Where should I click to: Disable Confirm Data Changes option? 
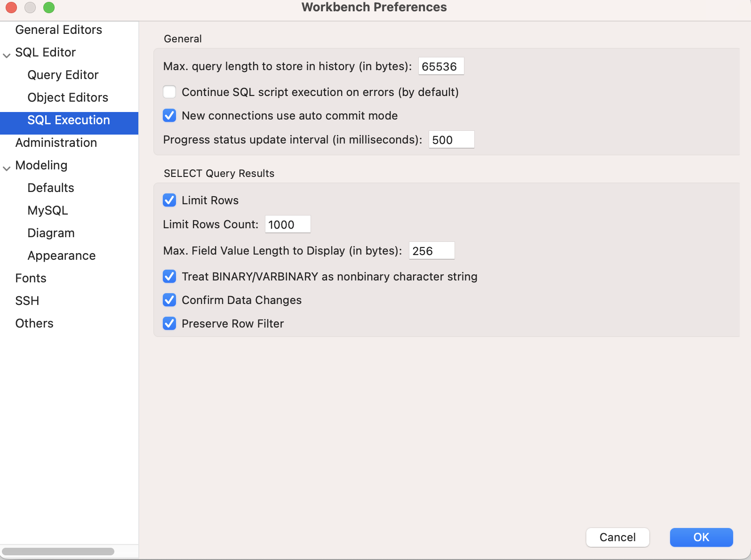[x=169, y=300]
